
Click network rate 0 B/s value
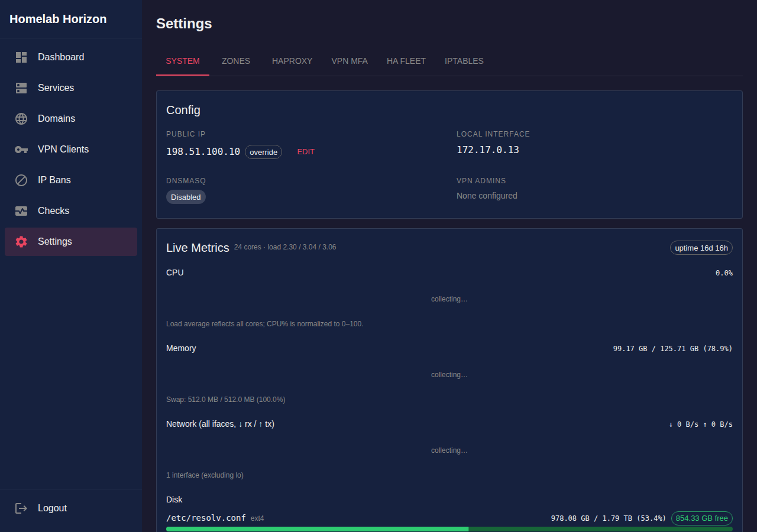[x=701, y=424]
